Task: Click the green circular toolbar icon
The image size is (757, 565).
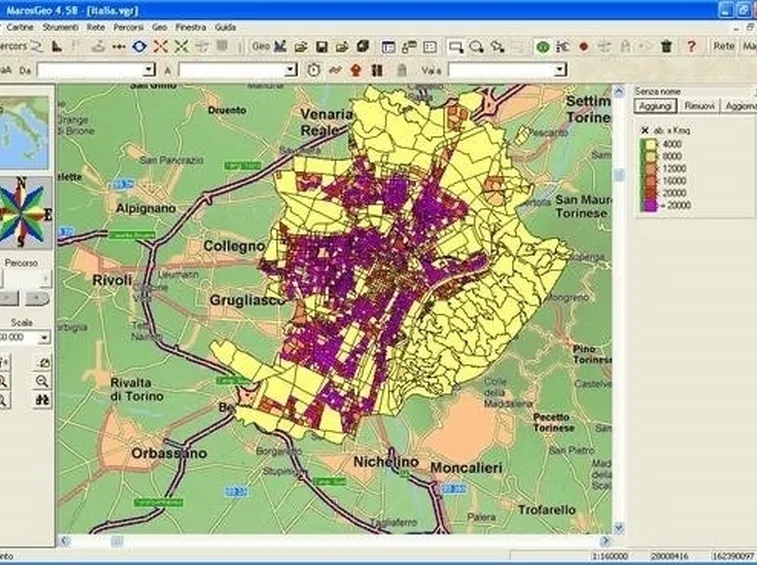Action: point(543,47)
